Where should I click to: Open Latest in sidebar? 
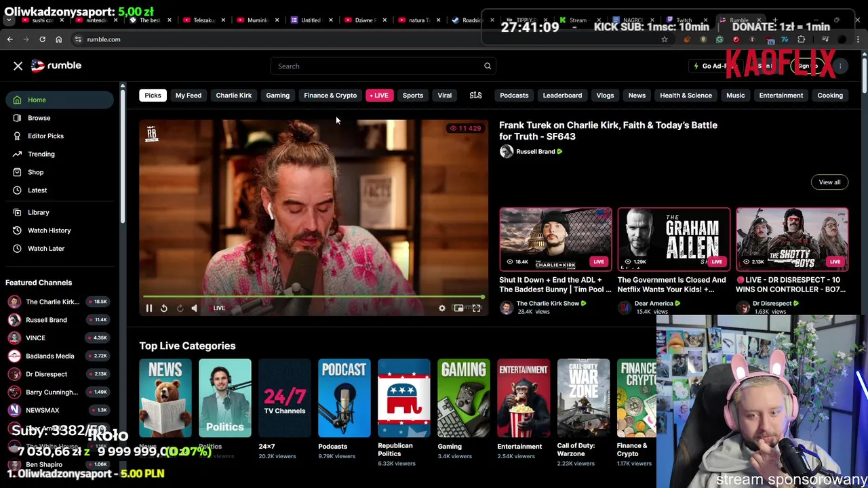pyautogui.click(x=60, y=190)
